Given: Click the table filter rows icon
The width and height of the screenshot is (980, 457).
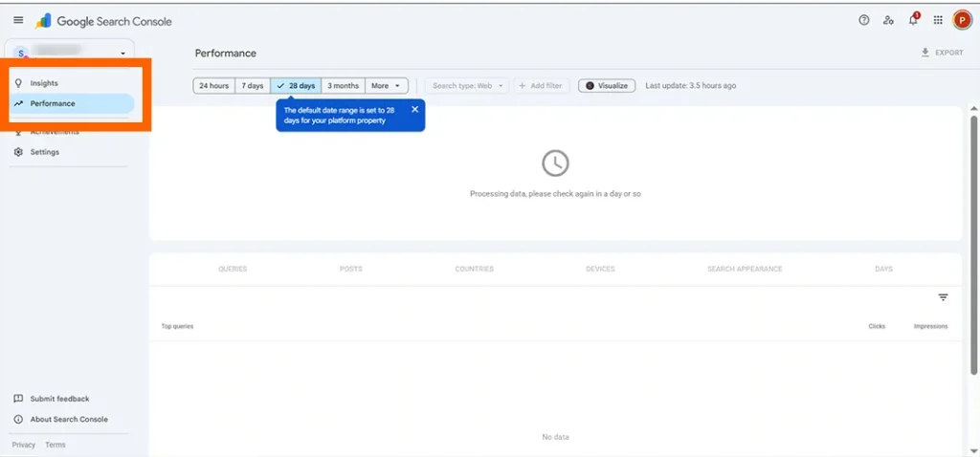Looking at the screenshot, I should coord(943,297).
